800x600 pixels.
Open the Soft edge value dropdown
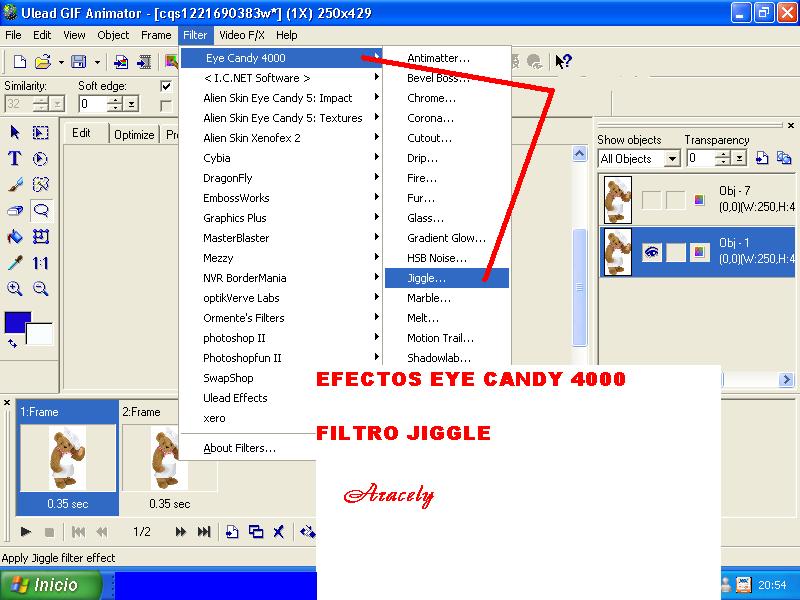tap(131, 104)
